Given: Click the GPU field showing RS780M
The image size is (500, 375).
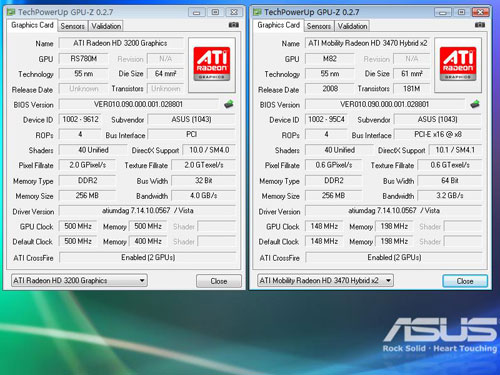Looking at the screenshot, I should tap(83, 59).
